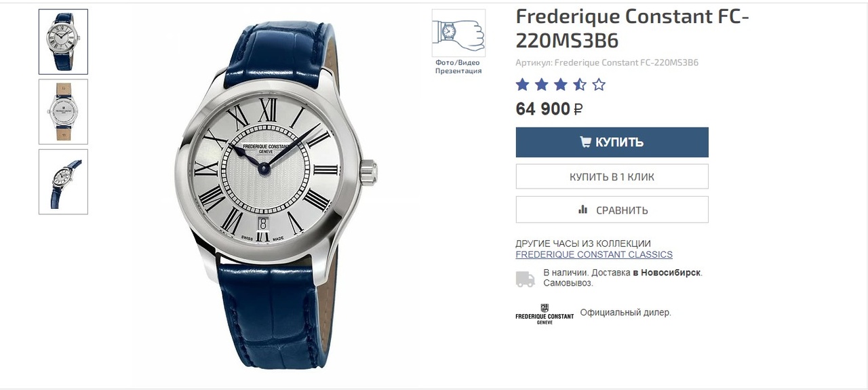Open the wrist Photo/Video presentation icon

(458, 33)
